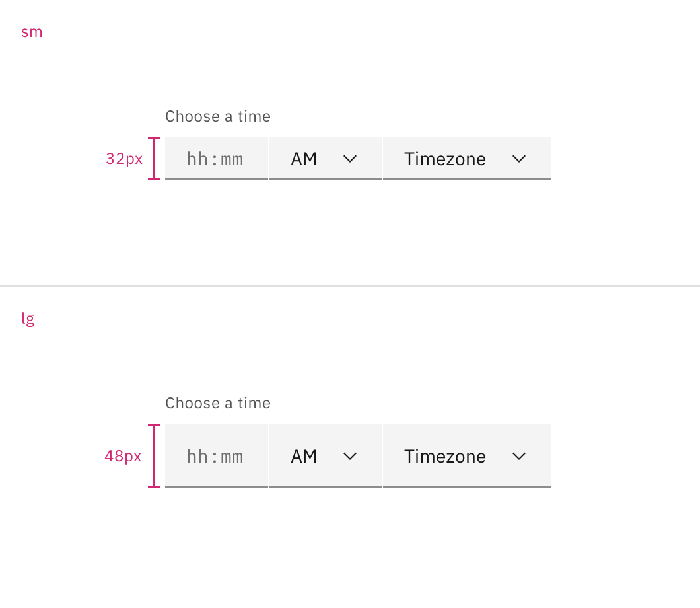The height and width of the screenshot is (608, 700).
Task: Click the Timezone chevron in large variant
Action: coord(519,456)
